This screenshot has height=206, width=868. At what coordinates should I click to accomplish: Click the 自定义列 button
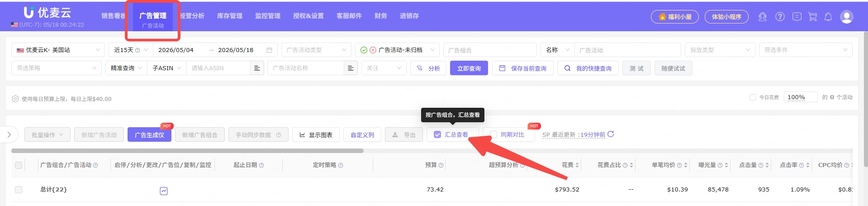tap(362, 134)
